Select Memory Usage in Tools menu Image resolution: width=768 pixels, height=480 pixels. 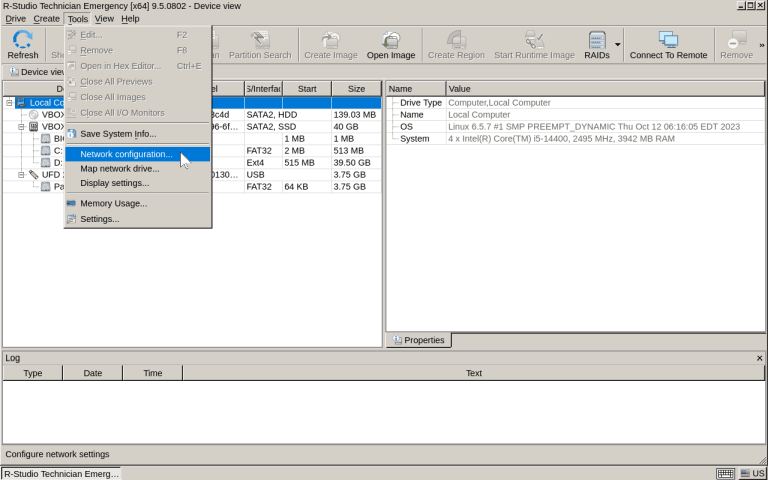tap(113, 203)
